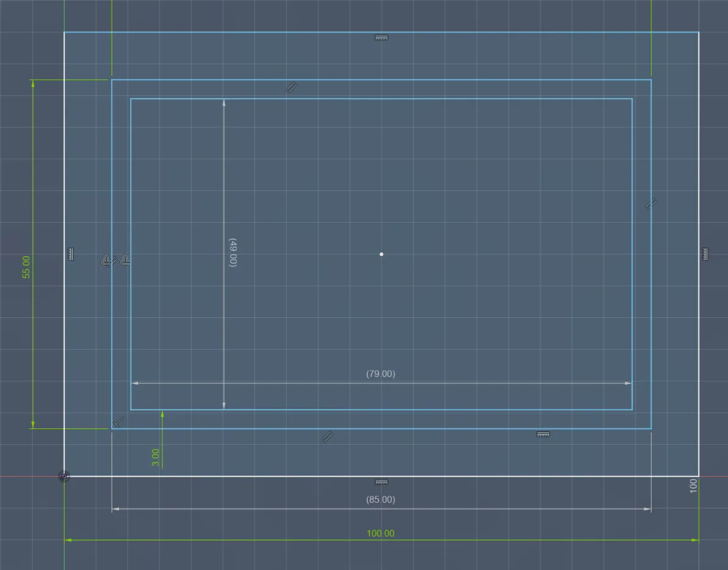Select the horizontal constraint glyph below the outer rectangle's bottom edge

point(381,482)
